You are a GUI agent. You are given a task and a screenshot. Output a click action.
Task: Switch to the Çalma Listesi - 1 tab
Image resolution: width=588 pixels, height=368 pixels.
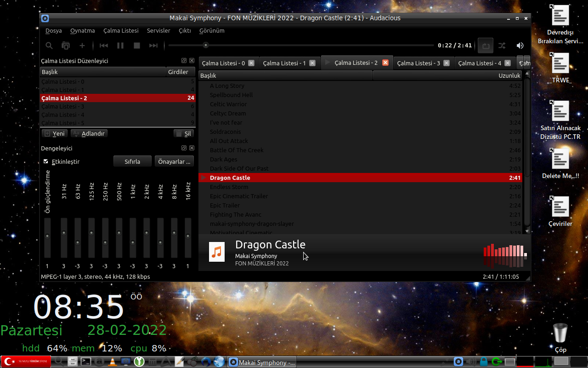pos(289,63)
